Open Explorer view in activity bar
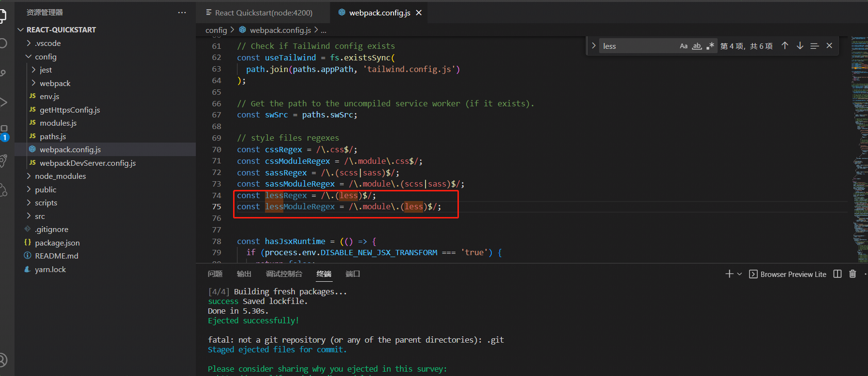 [x=2, y=15]
